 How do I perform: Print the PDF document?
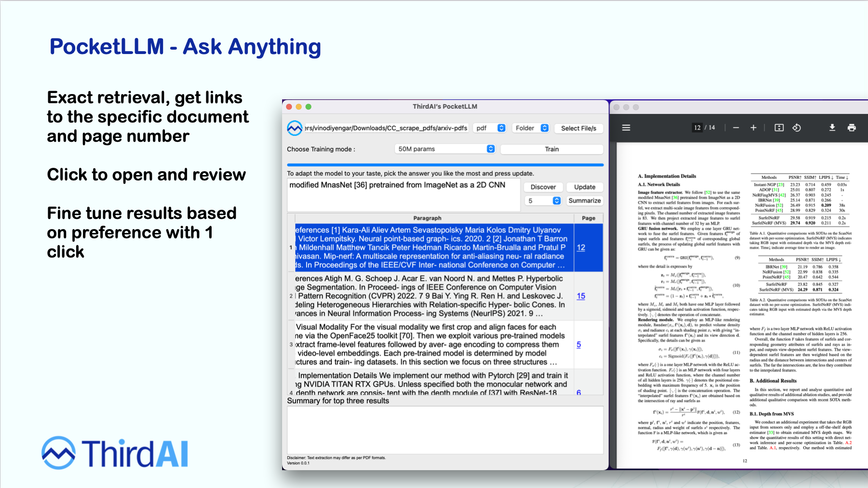(852, 128)
